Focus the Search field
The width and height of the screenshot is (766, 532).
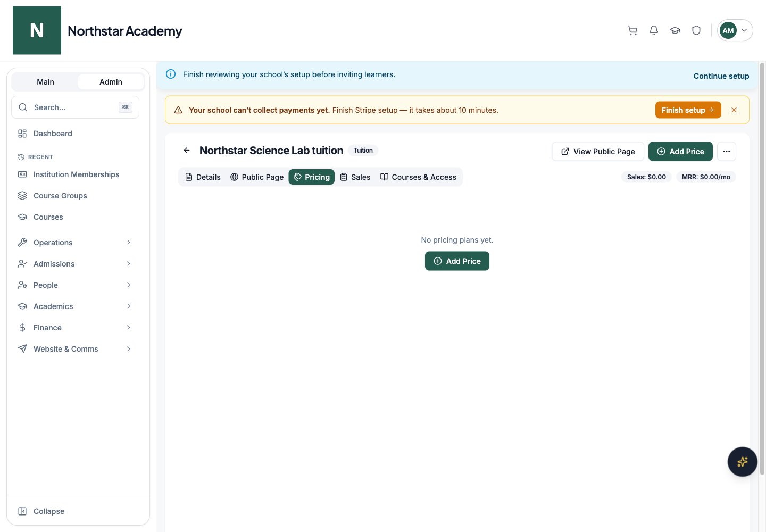pos(75,107)
